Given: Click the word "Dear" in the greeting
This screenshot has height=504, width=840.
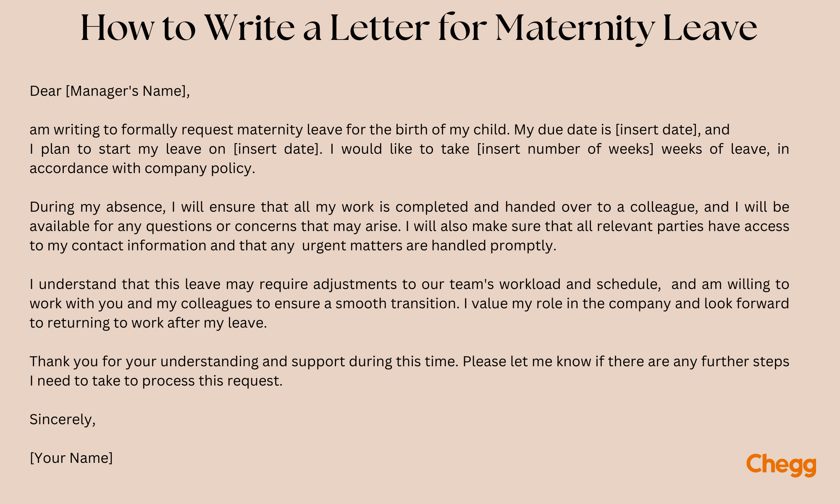Looking at the screenshot, I should point(45,91).
